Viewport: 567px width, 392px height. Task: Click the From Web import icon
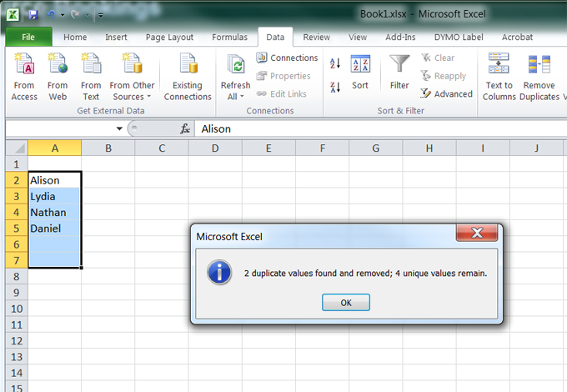point(58,65)
